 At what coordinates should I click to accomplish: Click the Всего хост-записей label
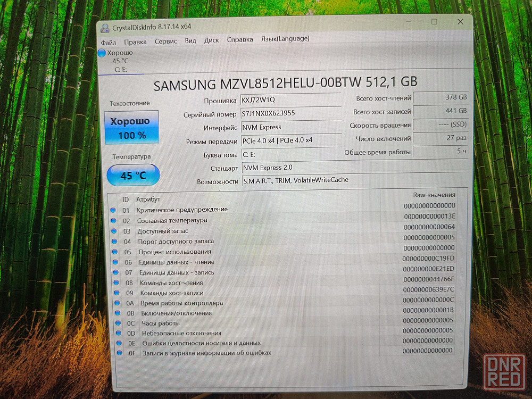[x=382, y=112]
